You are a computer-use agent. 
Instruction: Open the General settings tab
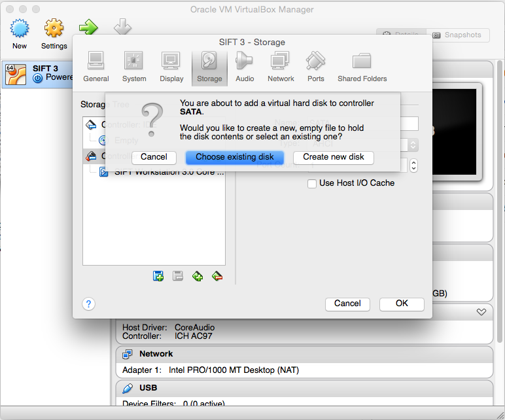(96, 67)
